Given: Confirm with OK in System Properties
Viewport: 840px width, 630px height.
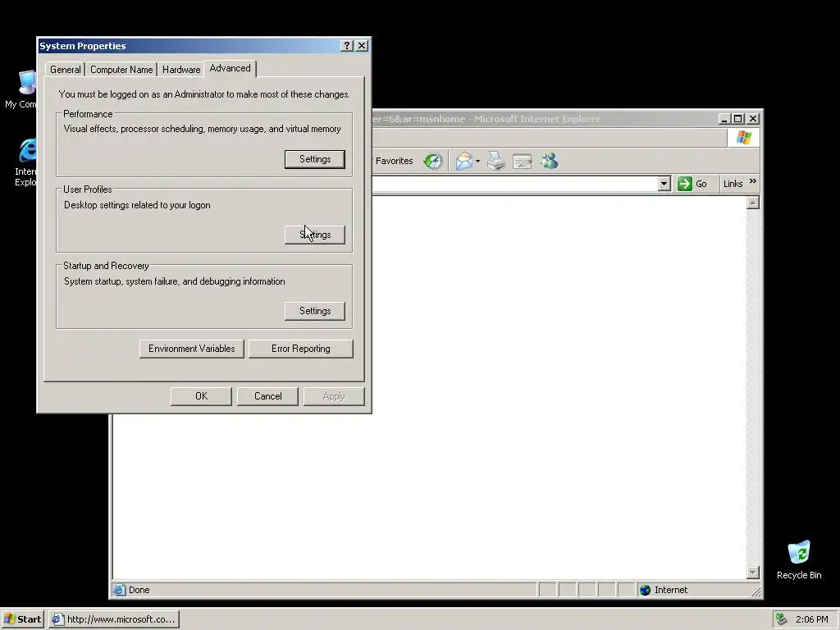Looking at the screenshot, I should pyautogui.click(x=202, y=396).
